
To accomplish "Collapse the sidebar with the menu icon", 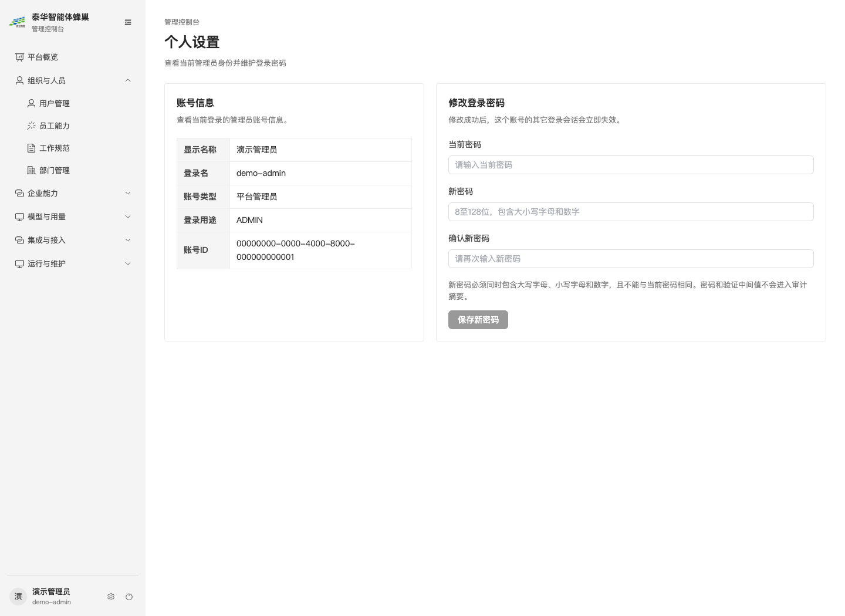I will [x=128, y=22].
